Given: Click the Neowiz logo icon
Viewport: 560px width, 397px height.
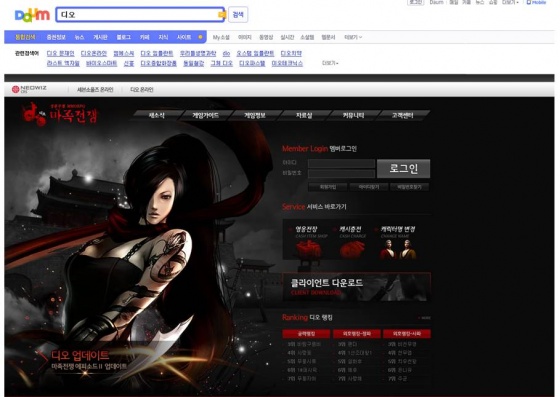Looking at the screenshot, I should 15,89.
